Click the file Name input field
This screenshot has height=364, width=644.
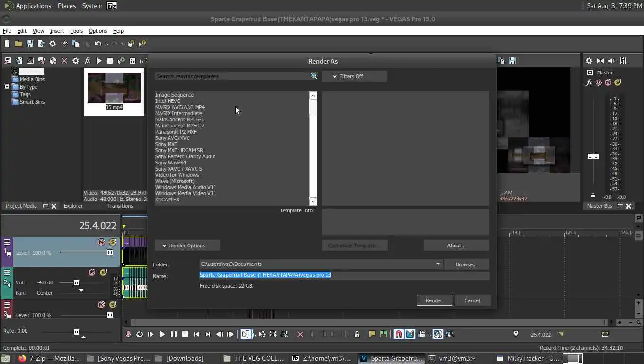coord(344,275)
